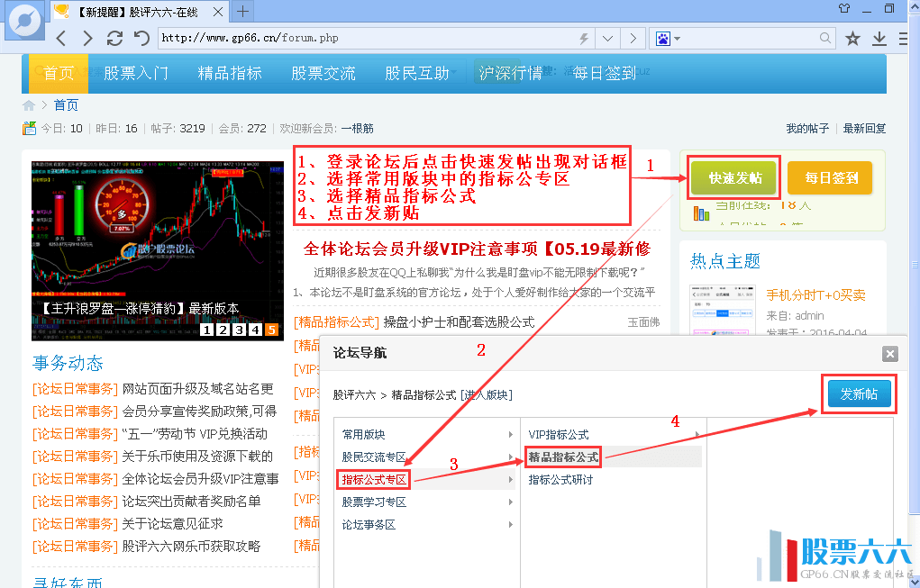
Task: Click the home icon in breadcrumb
Action: click(29, 105)
